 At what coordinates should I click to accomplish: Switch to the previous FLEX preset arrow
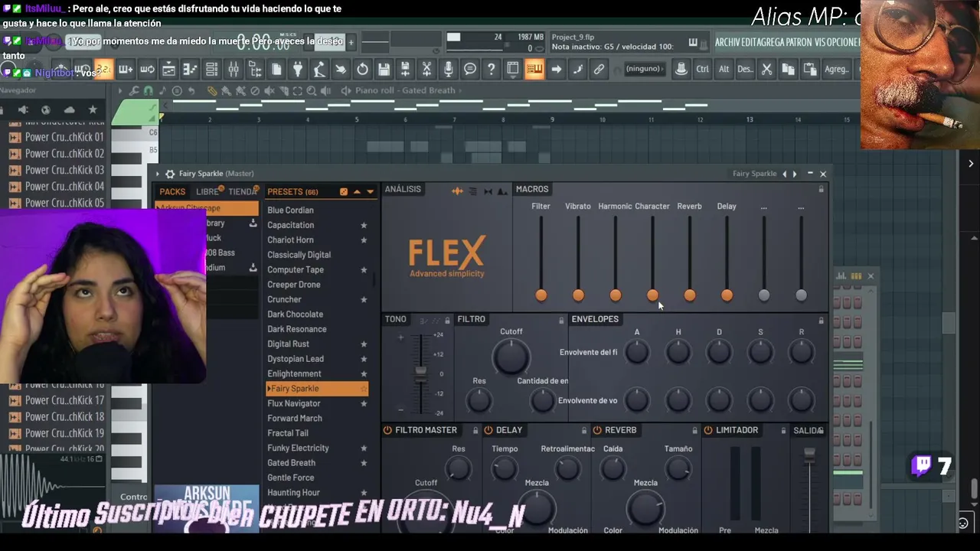784,174
